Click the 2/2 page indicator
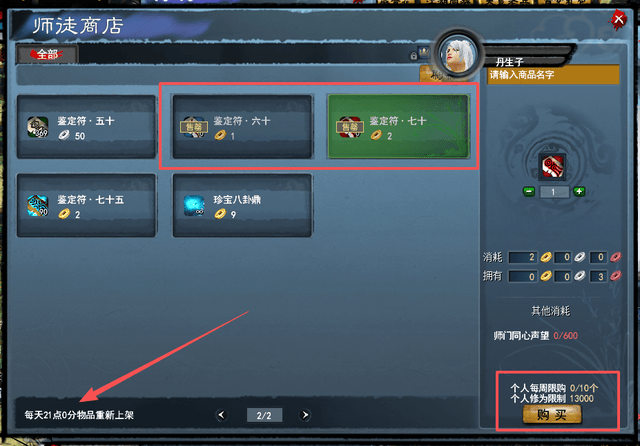The image size is (640, 446). coord(264,415)
